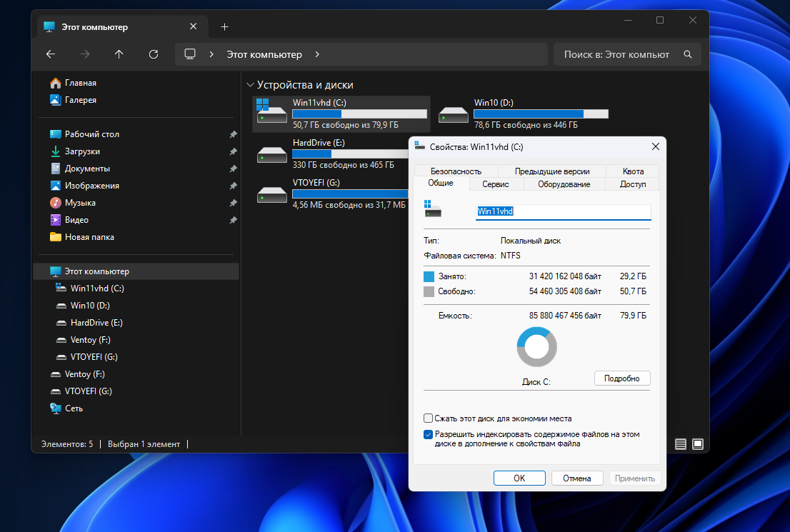Click the Win10 (D:) usage bar
This screenshot has width=790, height=532.
tap(541, 114)
